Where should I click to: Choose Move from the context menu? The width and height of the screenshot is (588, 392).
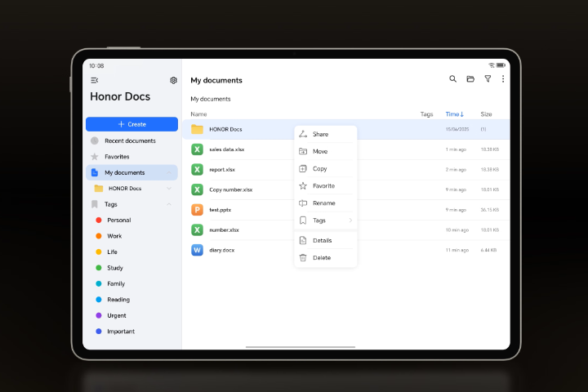point(326,151)
